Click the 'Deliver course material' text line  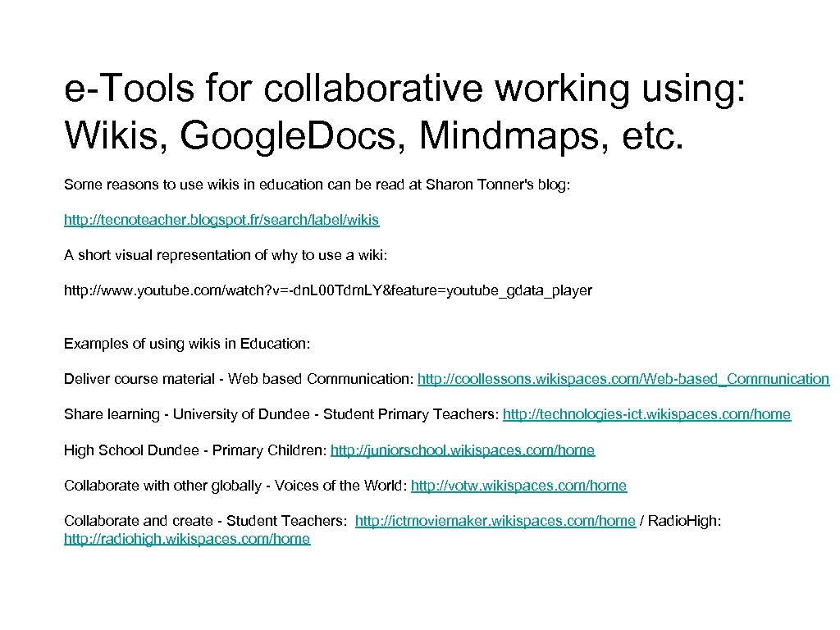[236, 379]
